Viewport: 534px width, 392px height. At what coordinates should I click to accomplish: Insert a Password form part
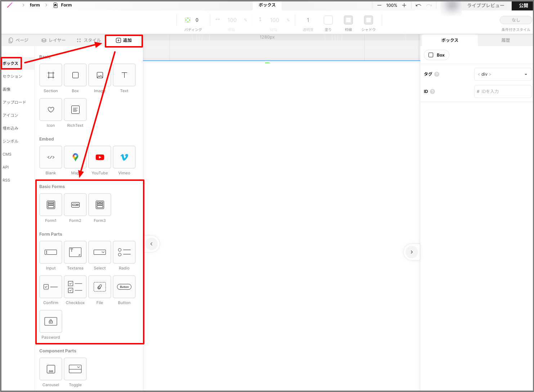click(x=51, y=321)
